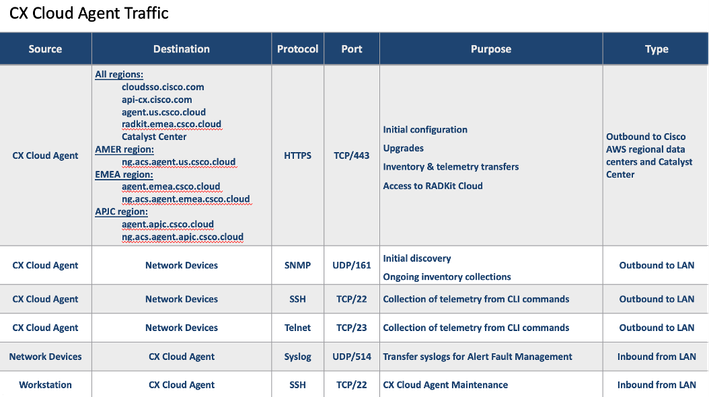Select "Network Devices" destination in SNMP row
This screenshot has height=397, width=709.
[x=181, y=265]
